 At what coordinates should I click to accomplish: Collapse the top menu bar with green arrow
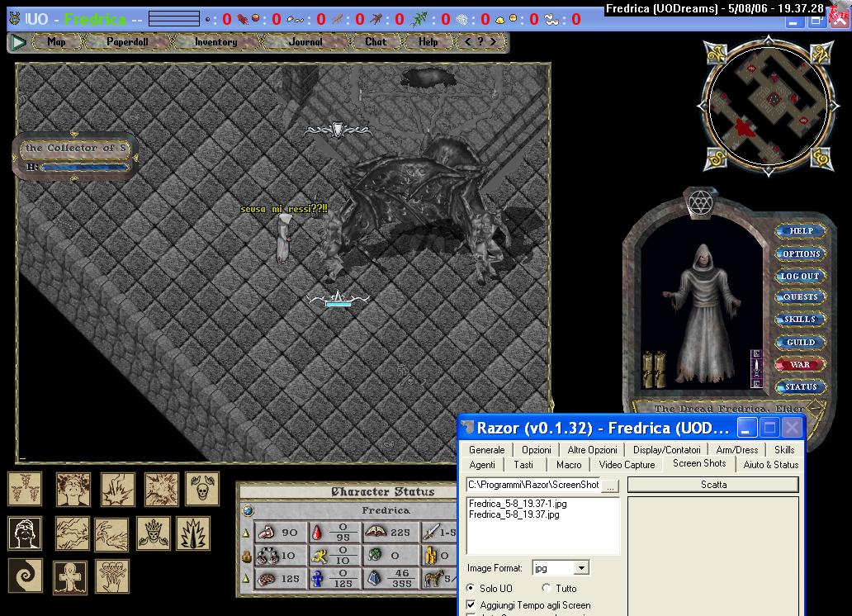pos(18,42)
